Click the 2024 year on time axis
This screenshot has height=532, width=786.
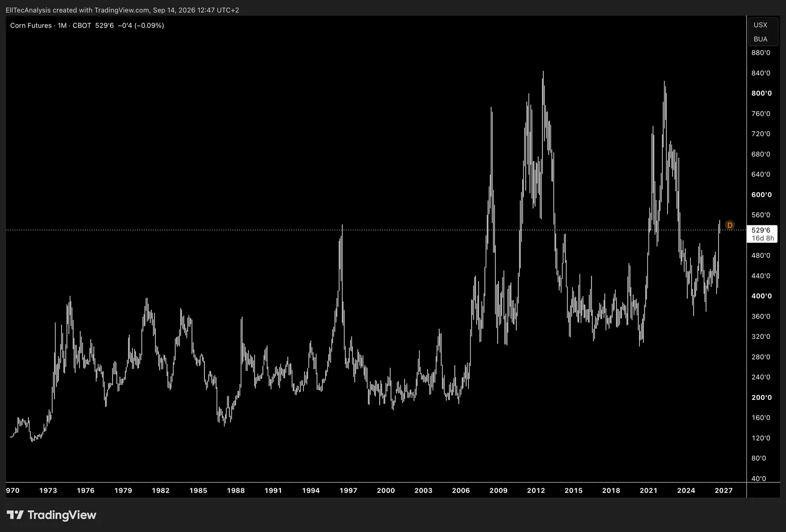tap(686, 490)
